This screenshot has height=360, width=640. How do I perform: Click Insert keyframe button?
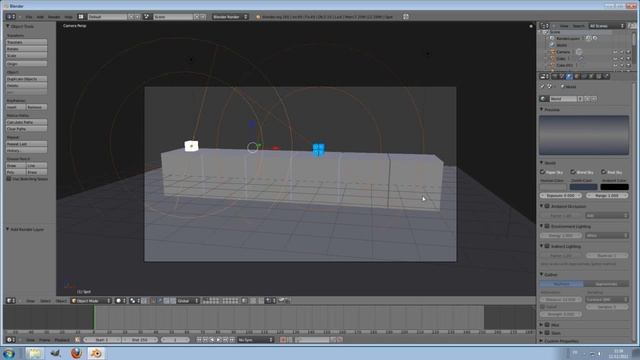(16, 107)
